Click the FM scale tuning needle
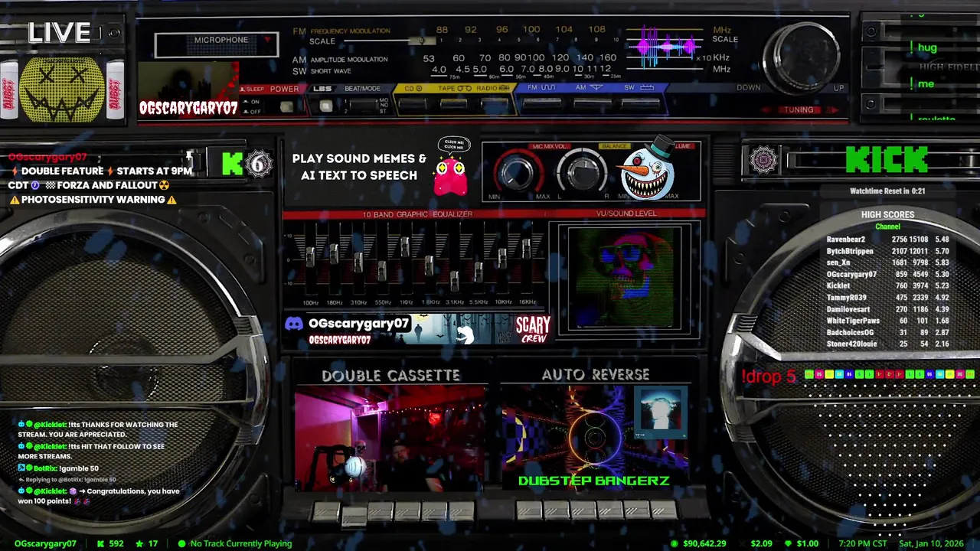 click(x=422, y=41)
